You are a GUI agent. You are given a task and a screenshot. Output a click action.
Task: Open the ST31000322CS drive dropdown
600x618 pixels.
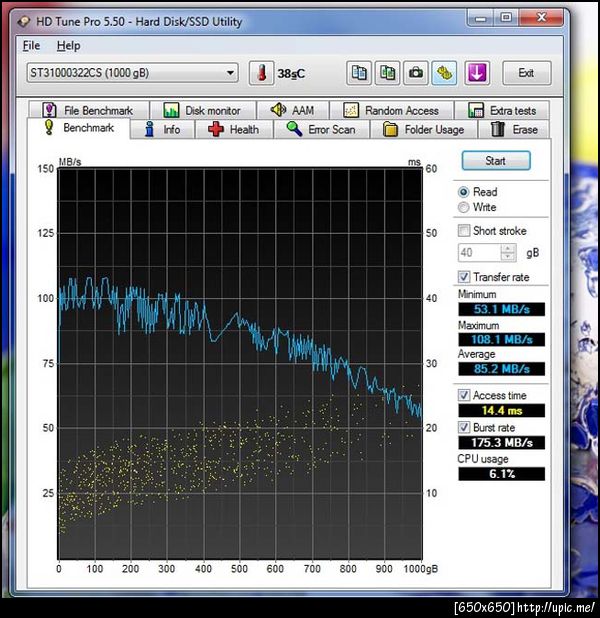click(x=132, y=73)
